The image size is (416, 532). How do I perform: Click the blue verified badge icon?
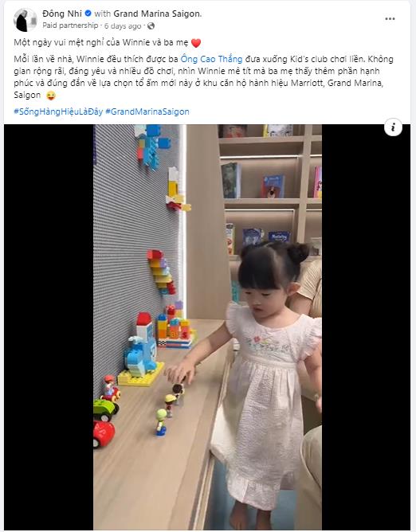pos(88,14)
